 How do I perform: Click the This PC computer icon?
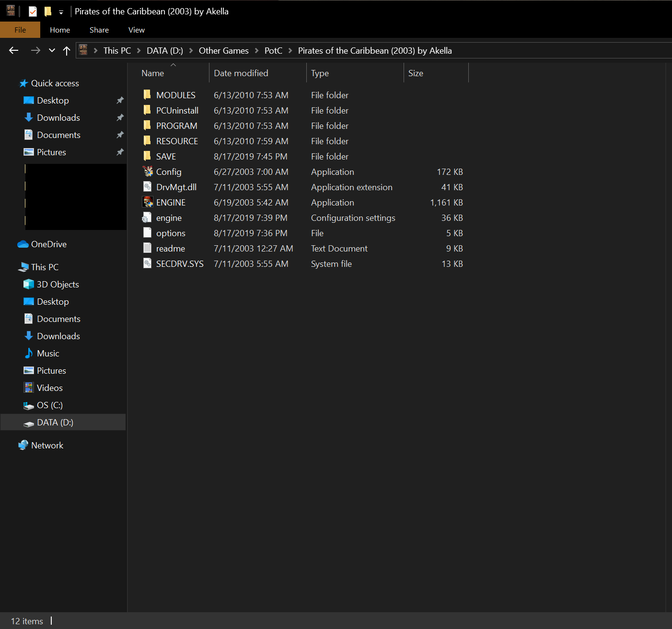tap(23, 267)
